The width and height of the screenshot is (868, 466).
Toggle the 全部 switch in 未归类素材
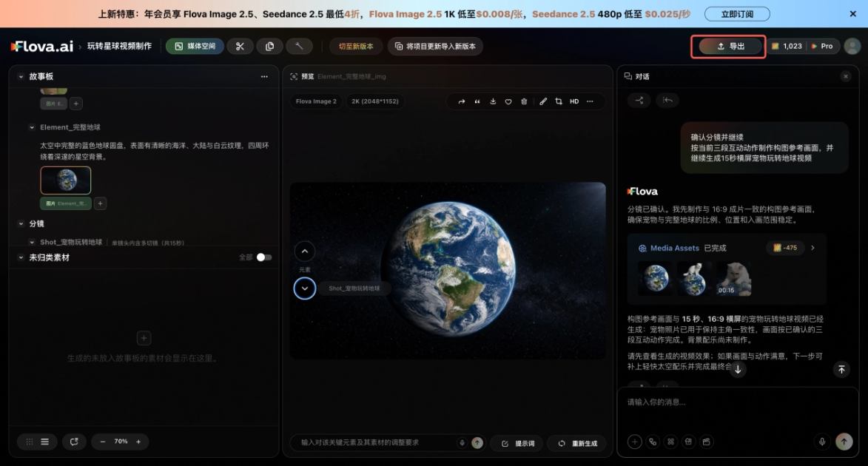click(x=264, y=257)
